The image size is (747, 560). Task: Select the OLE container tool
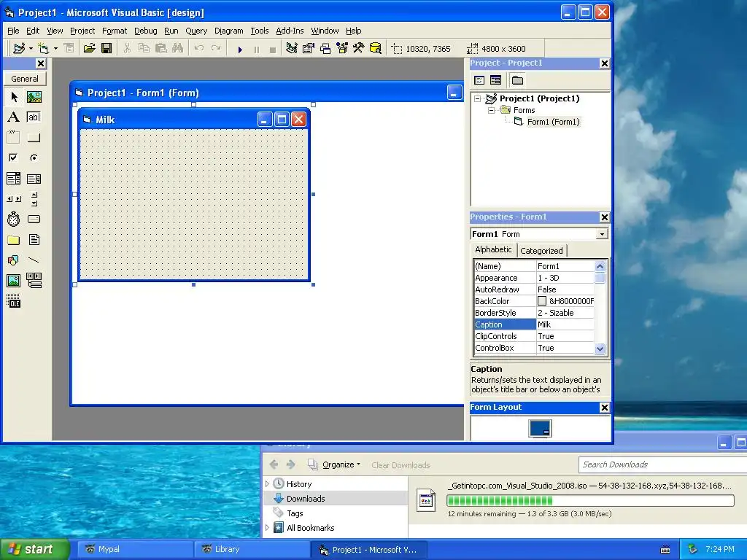14,301
